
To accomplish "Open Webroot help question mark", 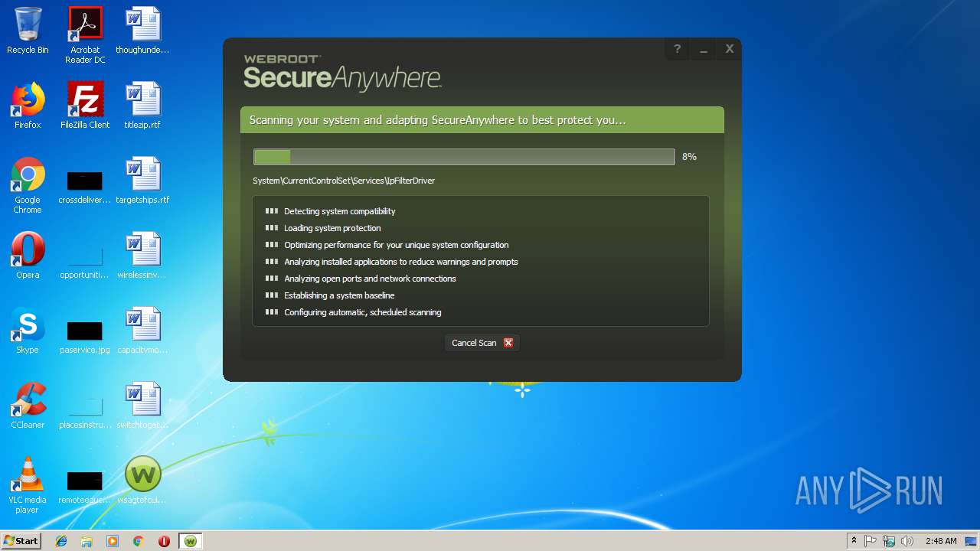I will 677,49.
